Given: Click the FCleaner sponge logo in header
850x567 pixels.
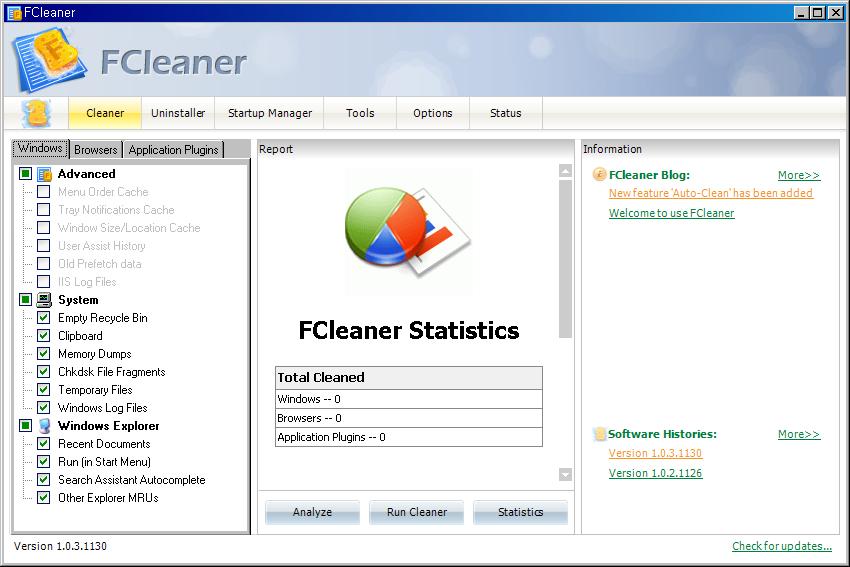Looking at the screenshot, I should click(x=50, y=59).
